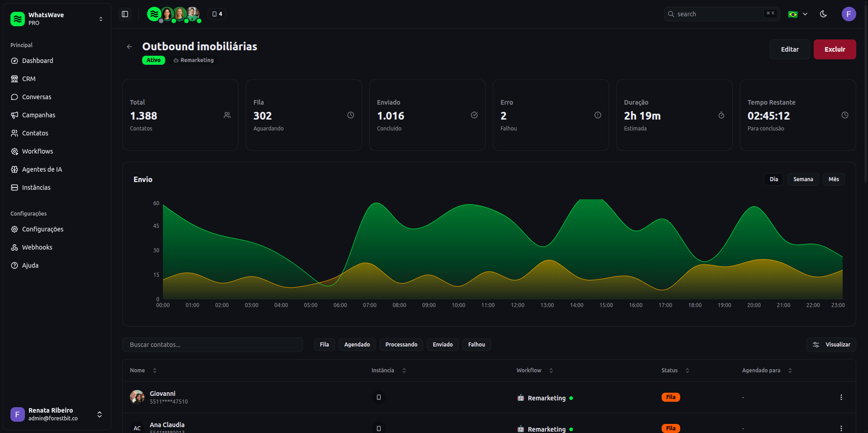Click the 02:45:12 remaining time value

click(x=768, y=116)
